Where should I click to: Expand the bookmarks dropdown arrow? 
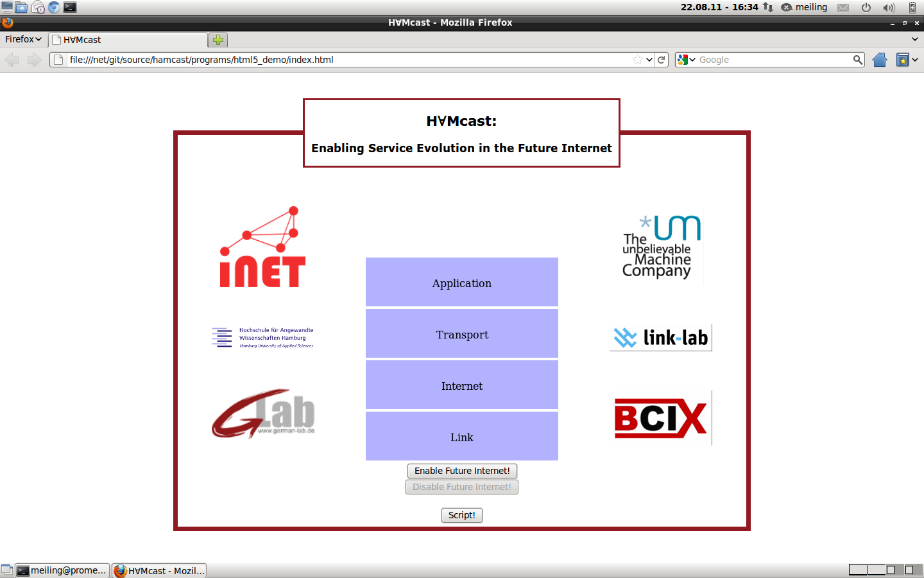(x=916, y=60)
